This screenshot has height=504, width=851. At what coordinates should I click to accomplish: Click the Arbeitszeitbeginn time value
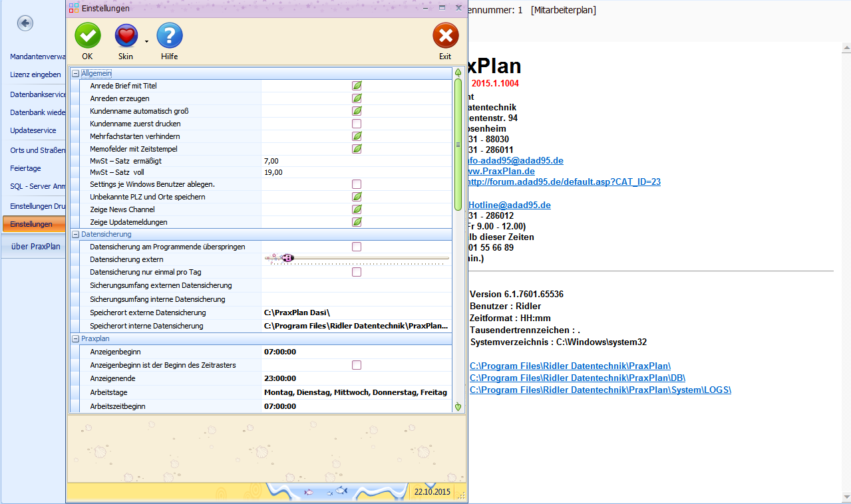tap(280, 406)
